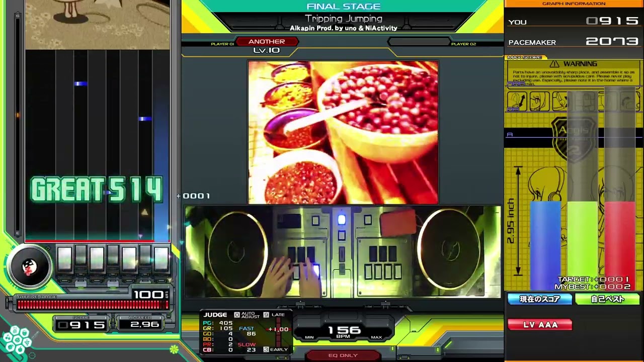Click the LATE counter box showing 9
This screenshot has height=362, width=644.
[266, 315]
